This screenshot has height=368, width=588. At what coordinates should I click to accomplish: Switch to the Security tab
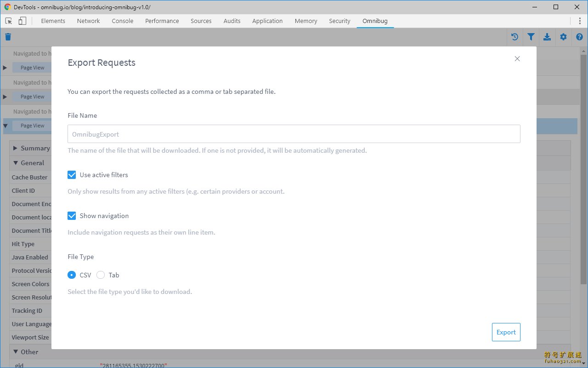pos(339,21)
